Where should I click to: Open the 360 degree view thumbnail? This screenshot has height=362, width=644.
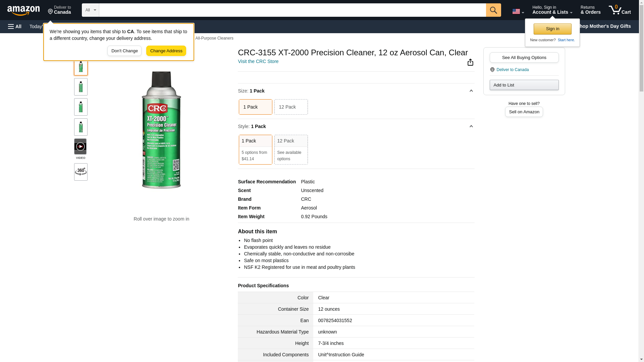pos(80,172)
